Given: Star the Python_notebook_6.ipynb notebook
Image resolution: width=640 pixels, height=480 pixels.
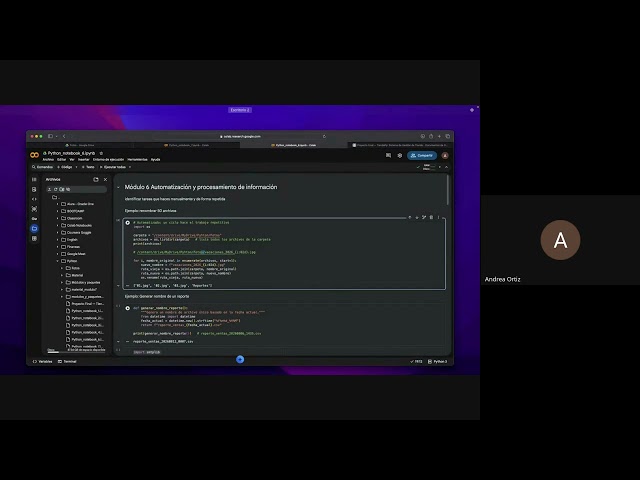Looking at the screenshot, I should 101,153.
